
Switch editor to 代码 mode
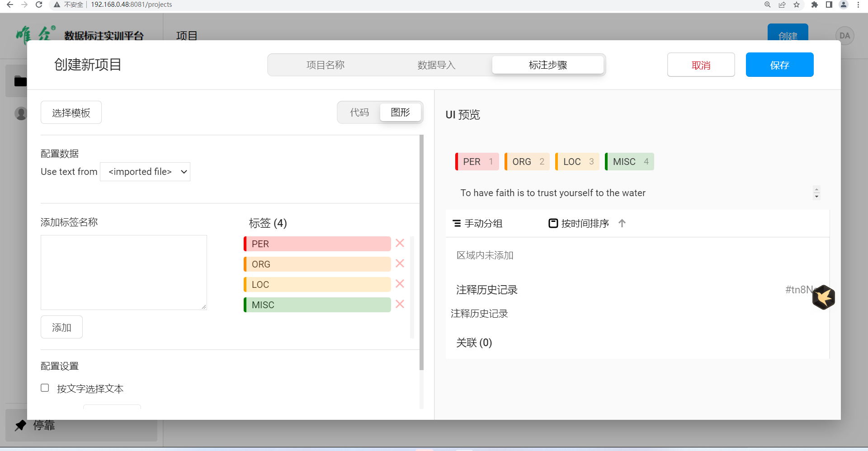click(x=359, y=113)
